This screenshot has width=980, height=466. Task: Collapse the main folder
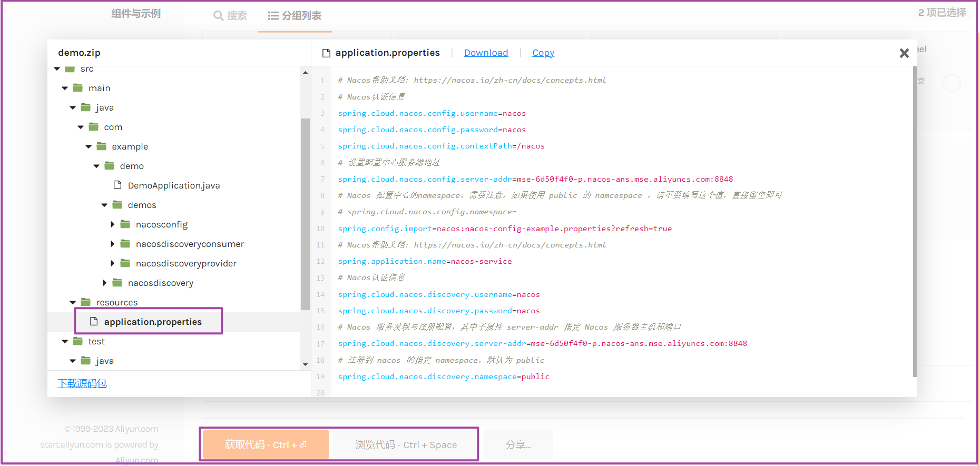coord(65,88)
